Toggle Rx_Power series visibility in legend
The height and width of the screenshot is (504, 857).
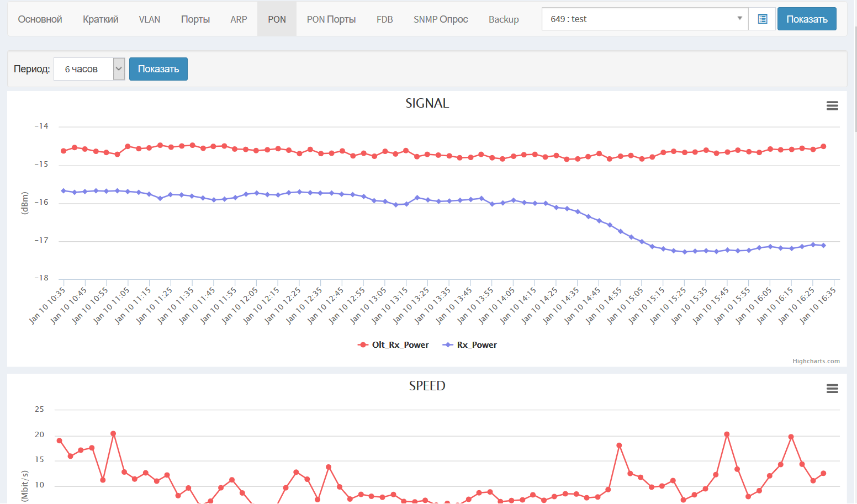pos(470,345)
